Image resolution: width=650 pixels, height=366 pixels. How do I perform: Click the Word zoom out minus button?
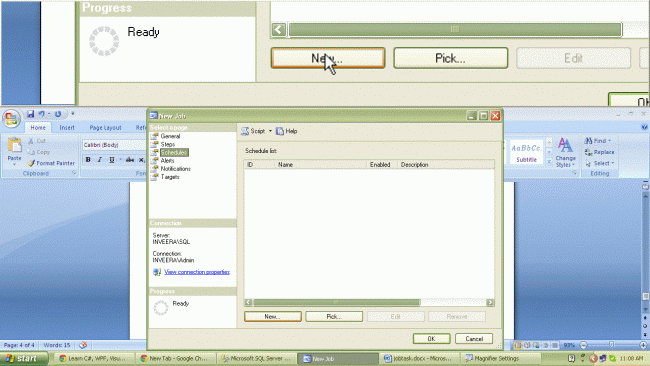click(x=584, y=345)
